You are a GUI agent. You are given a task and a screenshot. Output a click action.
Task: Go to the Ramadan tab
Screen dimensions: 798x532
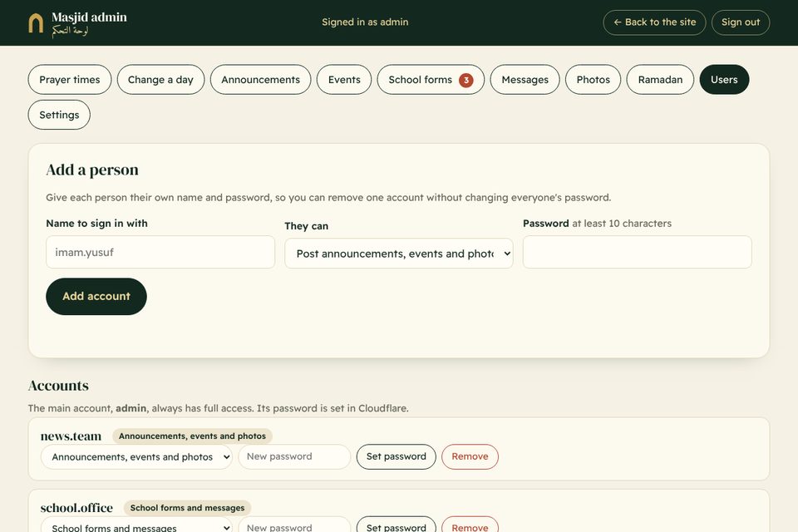660,80
